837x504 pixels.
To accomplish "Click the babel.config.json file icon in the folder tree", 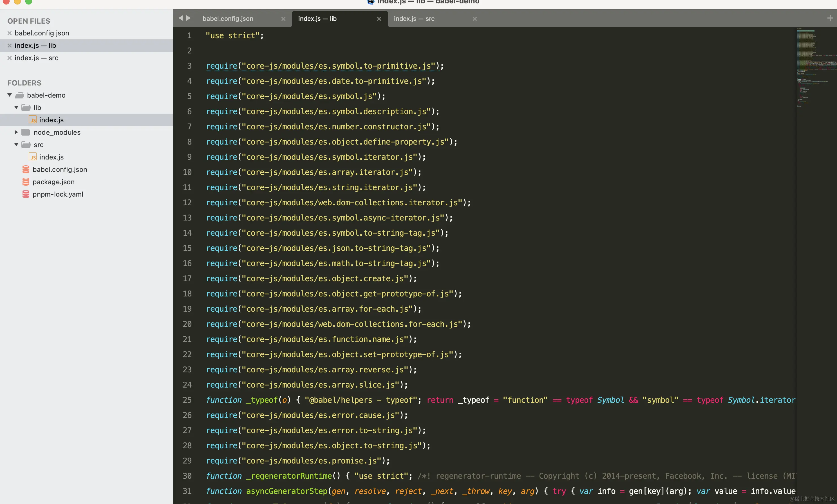I will pos(26,169).
